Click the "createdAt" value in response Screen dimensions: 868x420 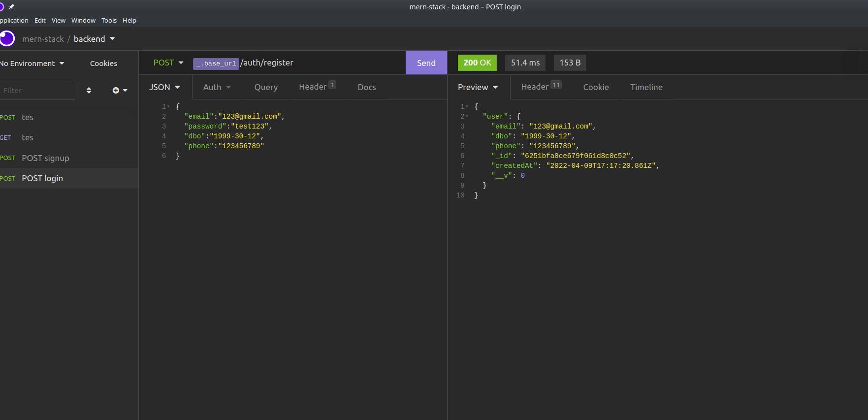coord(601,165)
